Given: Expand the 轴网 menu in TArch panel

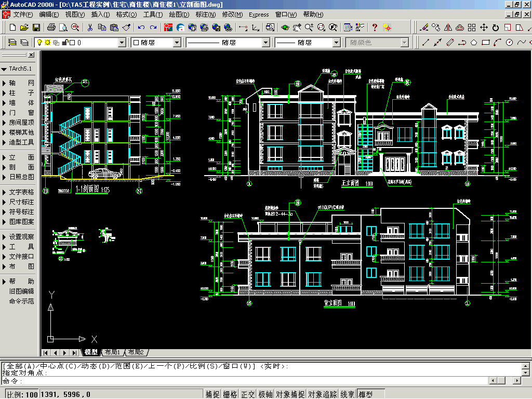Looking at the screenshot, I should 18,83.
